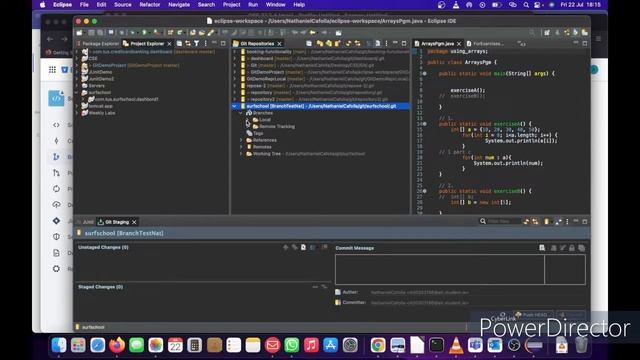This screenshot has height=360, width=640.
Task: Open the Project menu
Action: coord(231,5)
